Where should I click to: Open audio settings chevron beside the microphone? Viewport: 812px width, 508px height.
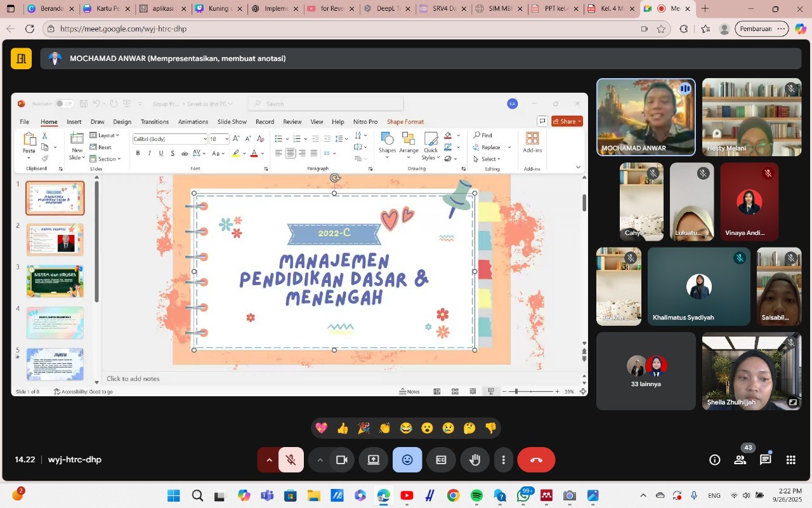269,460
